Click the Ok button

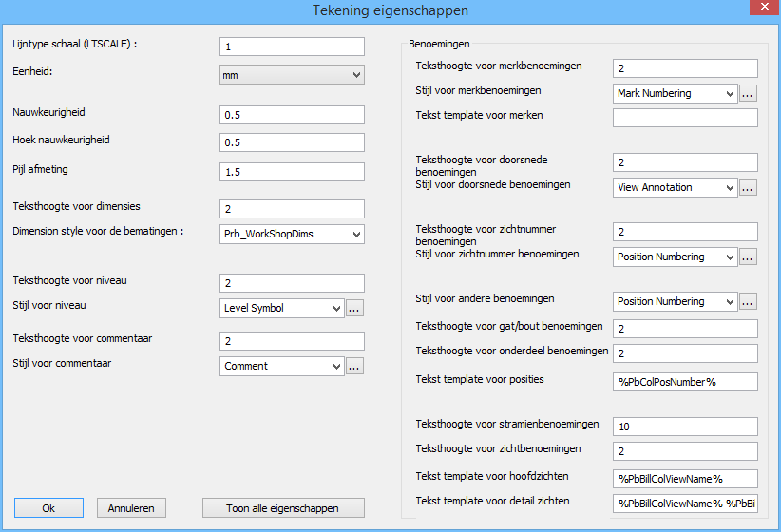(48, 507)
